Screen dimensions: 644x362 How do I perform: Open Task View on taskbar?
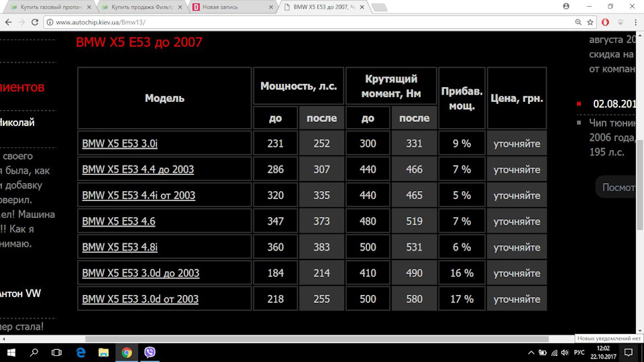click(x=56, y=353)
